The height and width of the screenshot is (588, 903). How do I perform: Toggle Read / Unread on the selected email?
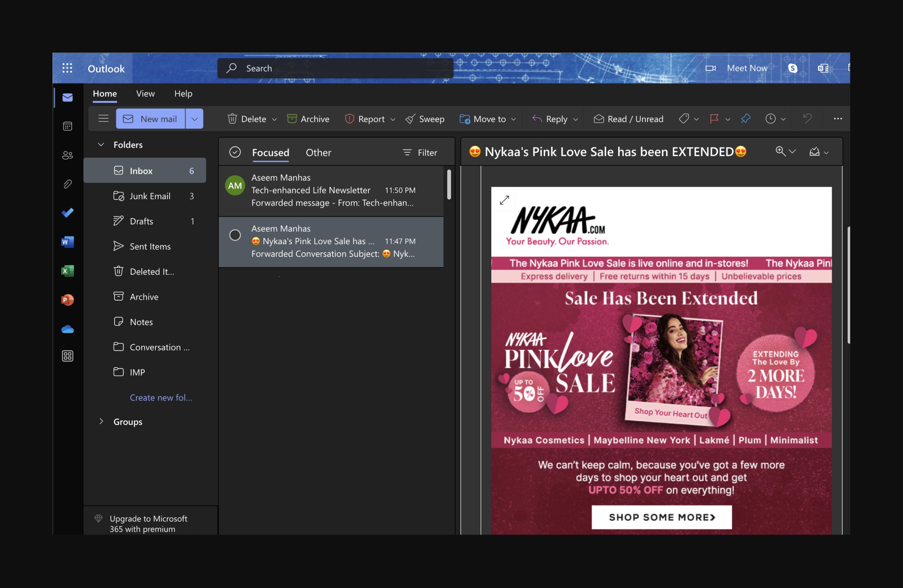tap(629, 119)
